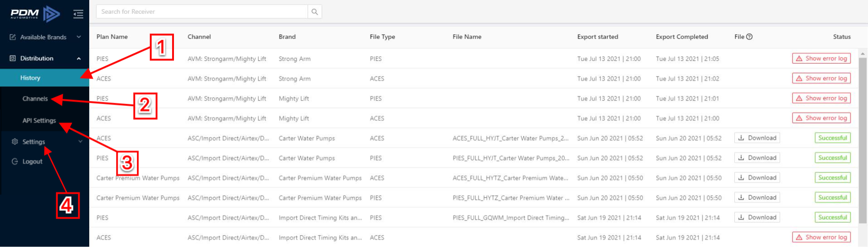Viewport: 868px width, 251px height.
Task: Download the ACES_FULL_HYJT Carter Water Pumps file
Action: click(757, 138)
